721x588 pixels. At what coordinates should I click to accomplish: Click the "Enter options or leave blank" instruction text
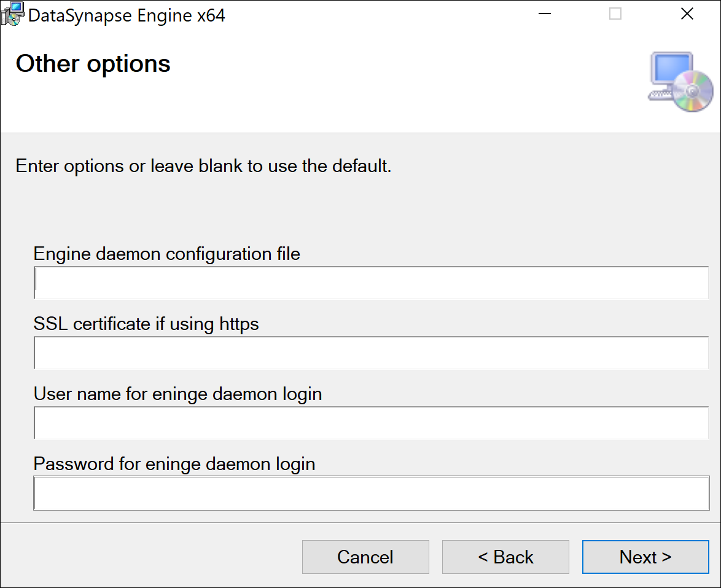tap(203, 166)
